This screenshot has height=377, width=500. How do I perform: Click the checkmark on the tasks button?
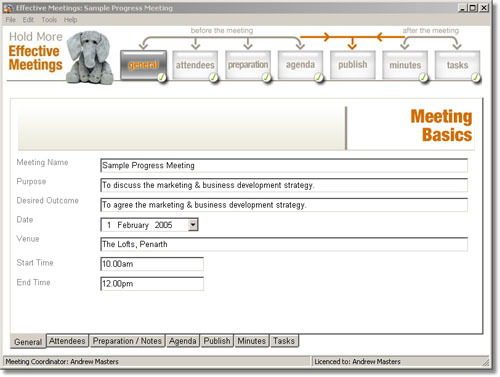tap(476, 78)
